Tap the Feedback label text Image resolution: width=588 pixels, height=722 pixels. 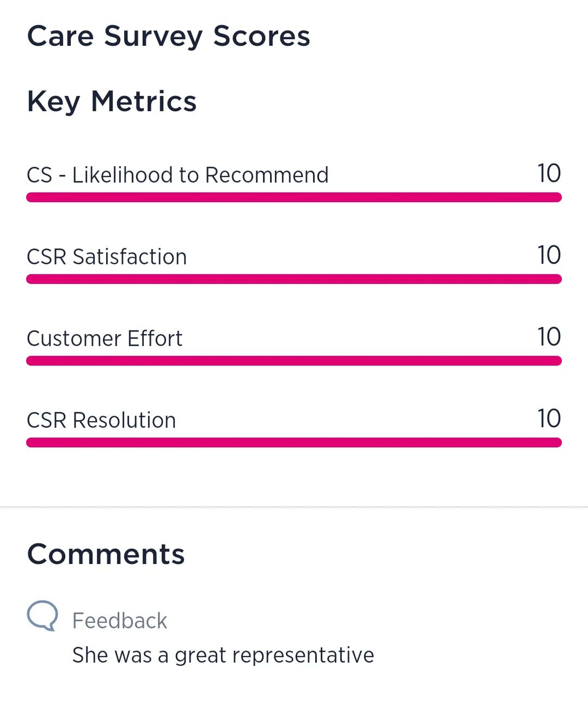click(x=120, y=621)
